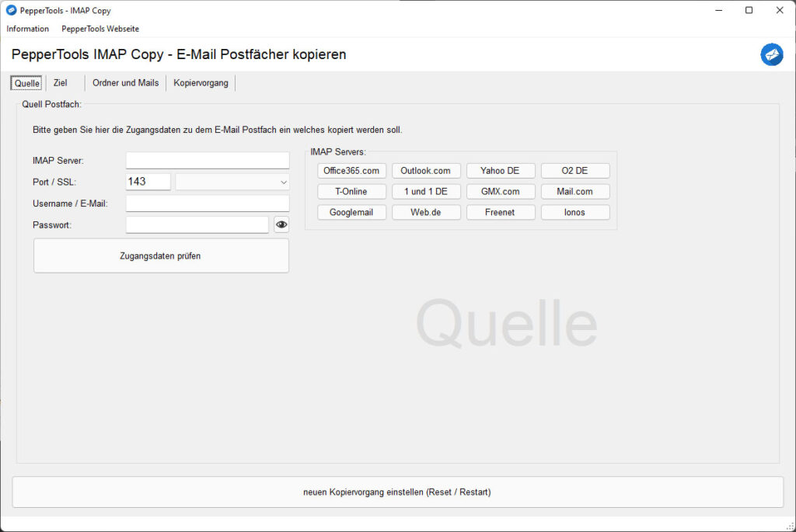The height and width of the screenshot is (532, 796).
Task: Click the PepperTools app icon in the title bar
Action: tap(11, 10)
